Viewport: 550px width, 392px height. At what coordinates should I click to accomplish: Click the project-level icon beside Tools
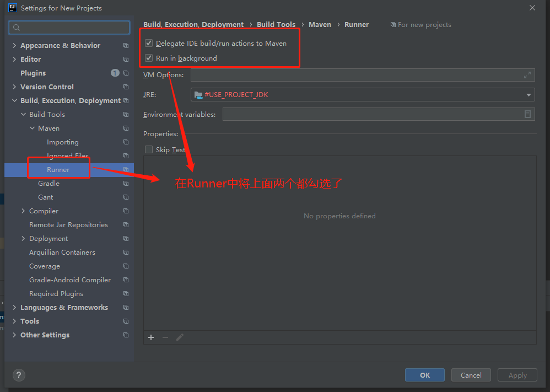tap(126, 321)
